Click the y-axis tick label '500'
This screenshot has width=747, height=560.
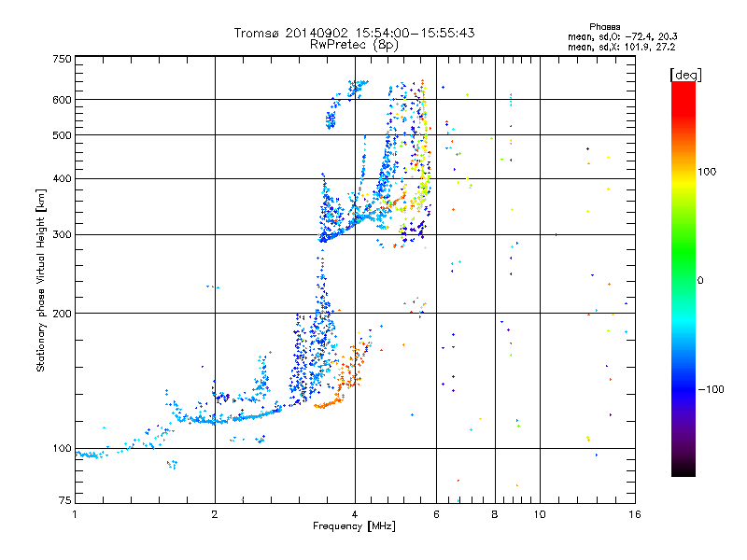tap(62, 135)
